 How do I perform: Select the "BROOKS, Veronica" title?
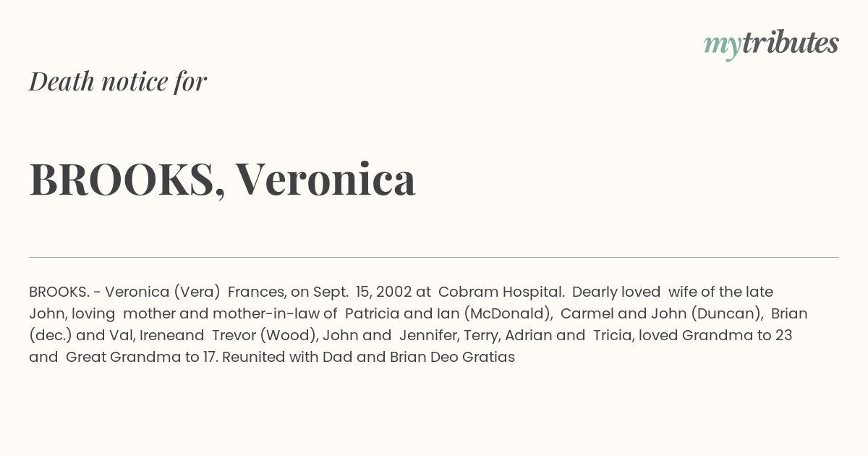pyautogui.click(x=223, y=180)
